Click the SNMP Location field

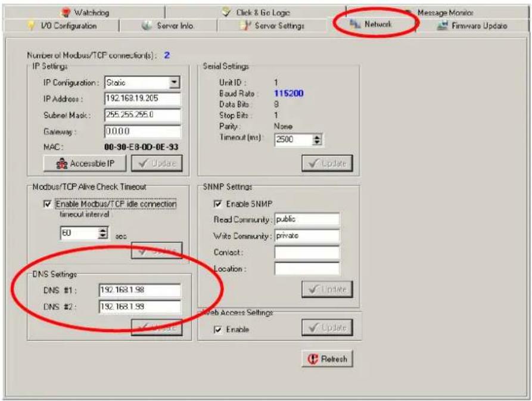point(307,269)
